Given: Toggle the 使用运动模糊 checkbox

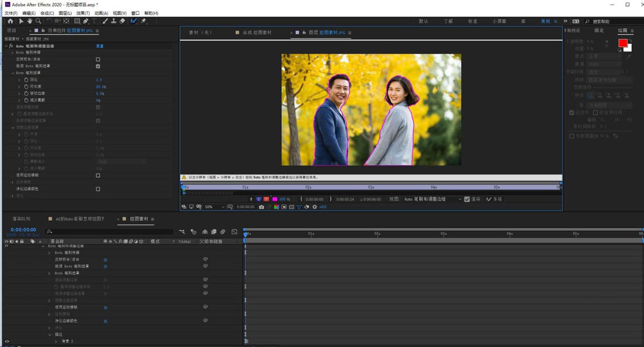Looking at the screenshot, I should (98, 175).
